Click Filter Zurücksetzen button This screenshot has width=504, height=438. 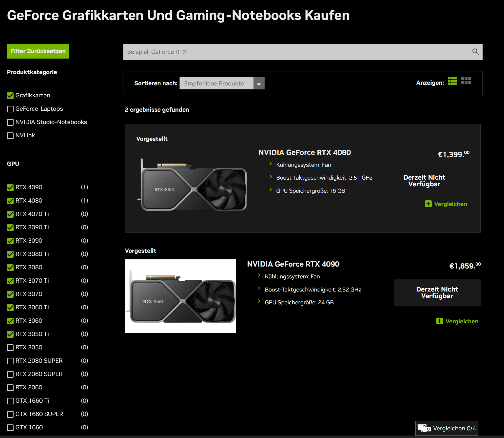point(38,51)
